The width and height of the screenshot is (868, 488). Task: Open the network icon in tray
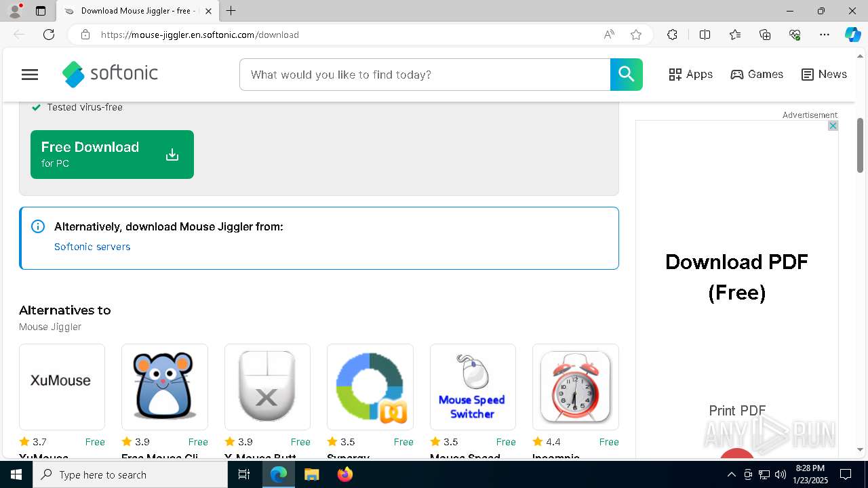click(764, 474)
